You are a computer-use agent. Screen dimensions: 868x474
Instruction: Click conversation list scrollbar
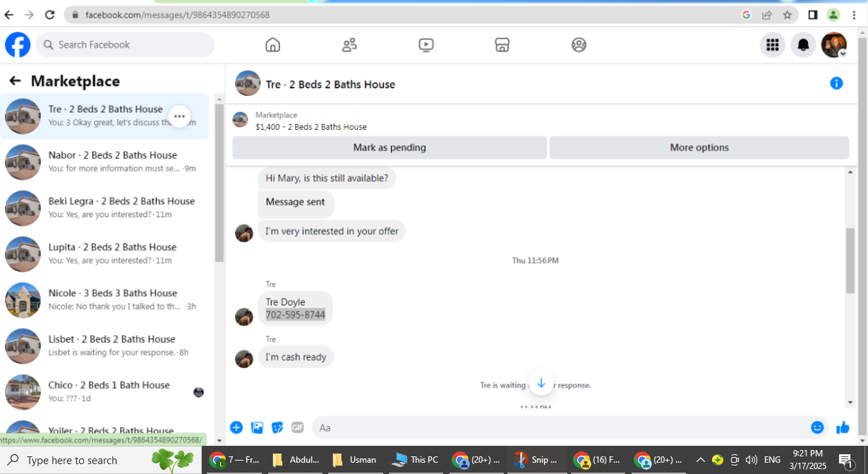[x=219, y=183]
